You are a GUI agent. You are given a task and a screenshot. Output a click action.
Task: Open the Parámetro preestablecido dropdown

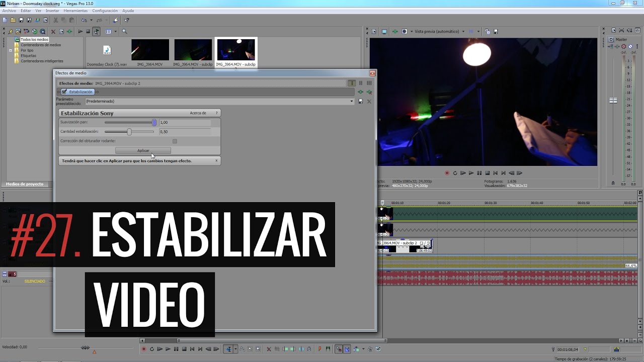click(x=352, y=101)
